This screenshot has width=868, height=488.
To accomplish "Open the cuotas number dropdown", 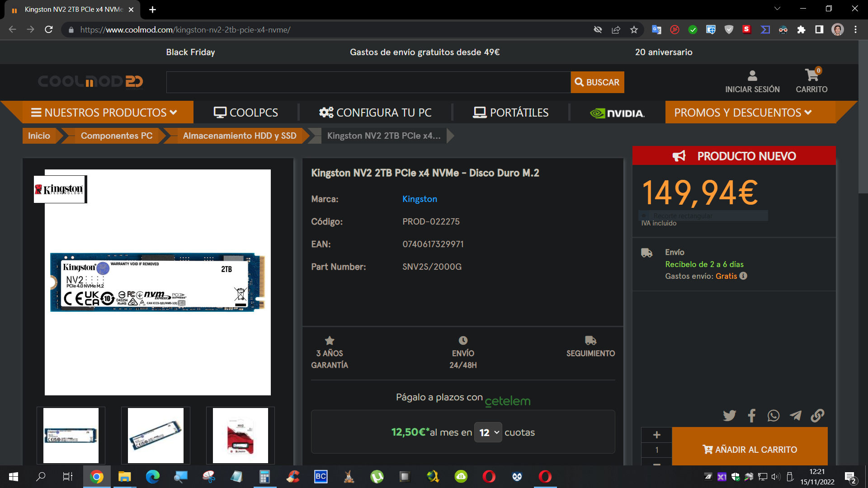I will 488,432.
